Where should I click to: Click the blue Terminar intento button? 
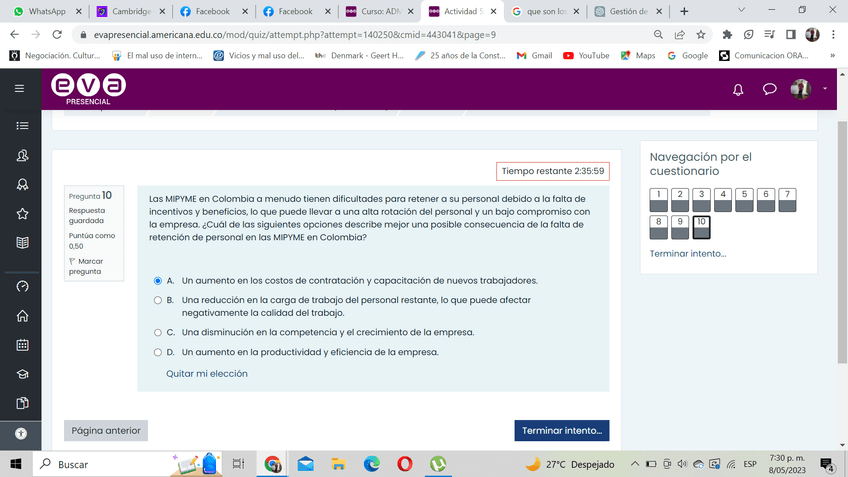coord(561,430)
